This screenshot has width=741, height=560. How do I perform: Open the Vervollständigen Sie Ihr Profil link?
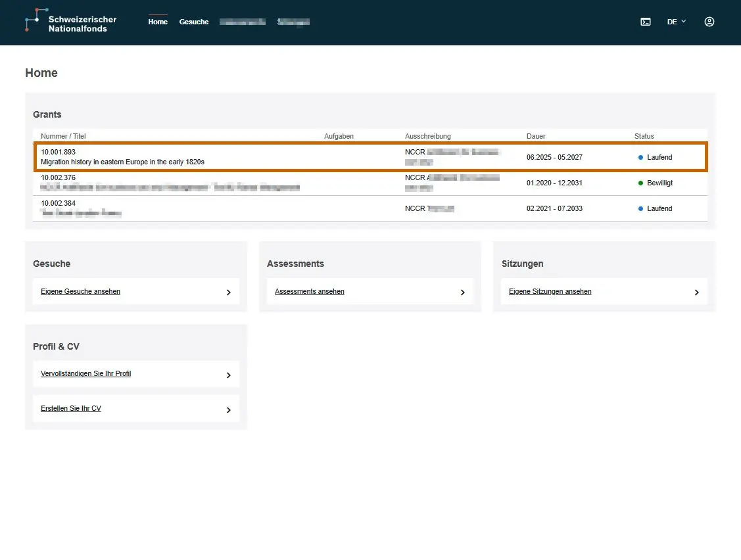[86, 374]
